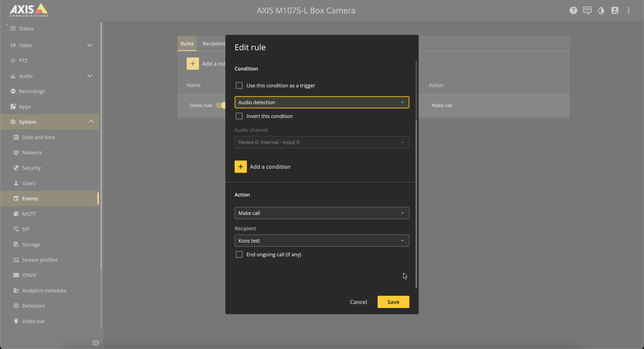
Task: Check End ongoing call (if any)
Action: [x=239, y=254]
